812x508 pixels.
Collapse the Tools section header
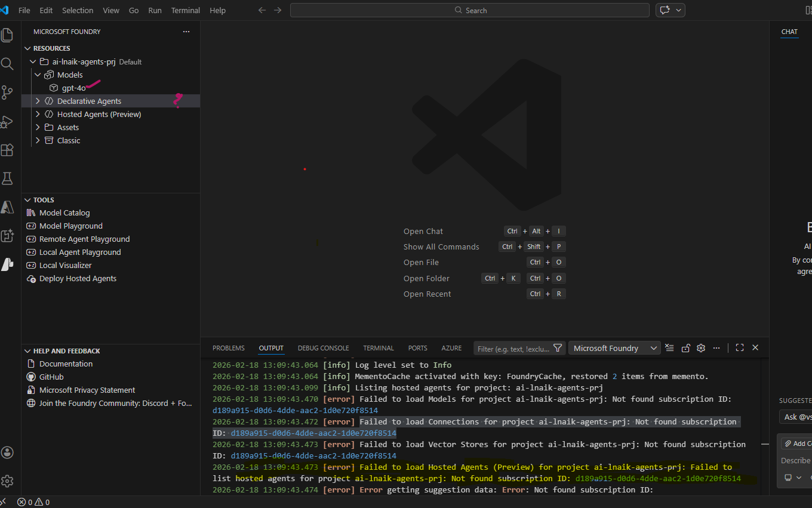tap(44, 200)
